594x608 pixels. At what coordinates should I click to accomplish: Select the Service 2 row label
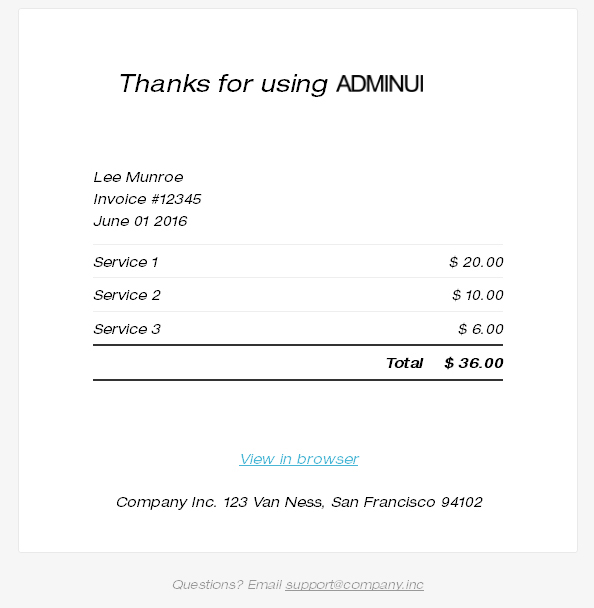coord(127,295)
